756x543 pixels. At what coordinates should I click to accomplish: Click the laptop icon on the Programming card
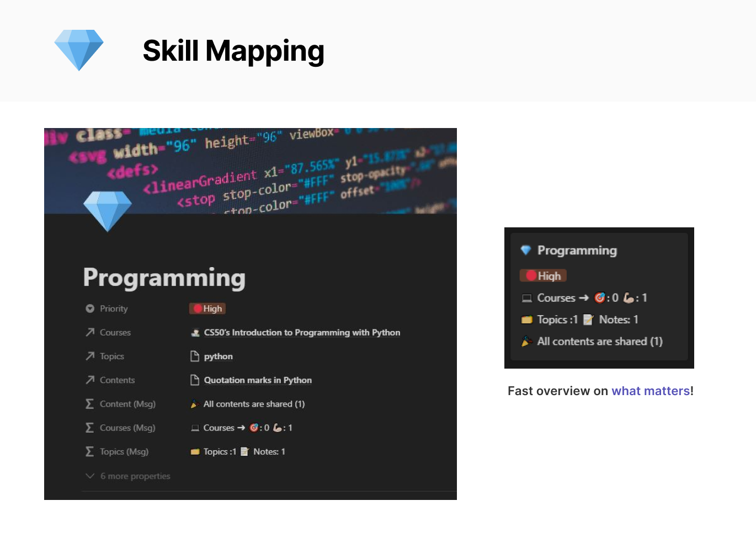point(527,298)
